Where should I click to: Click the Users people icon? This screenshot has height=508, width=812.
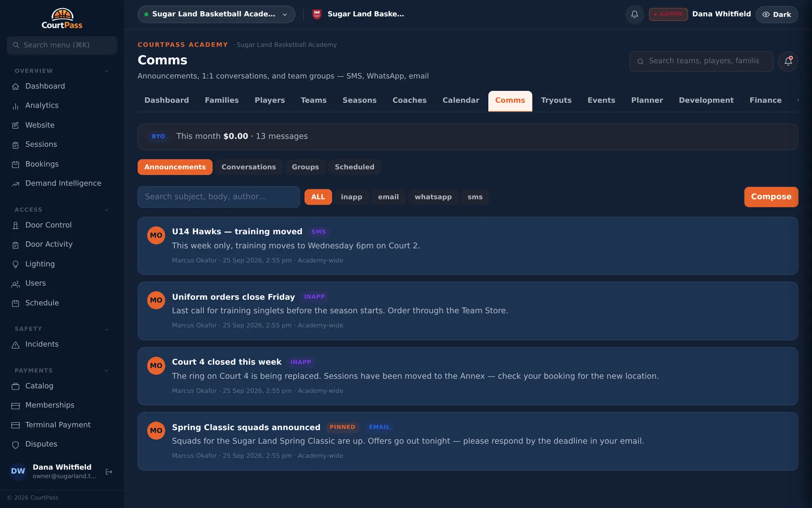(15, 283)
